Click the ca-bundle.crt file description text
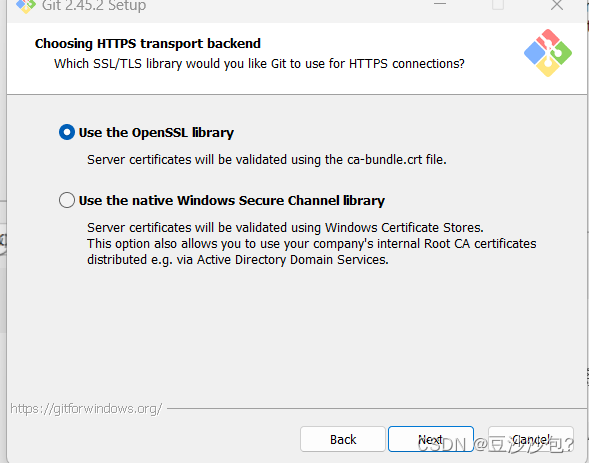The width and height of the screenshot is (589, 463). (x=267, y=160)
